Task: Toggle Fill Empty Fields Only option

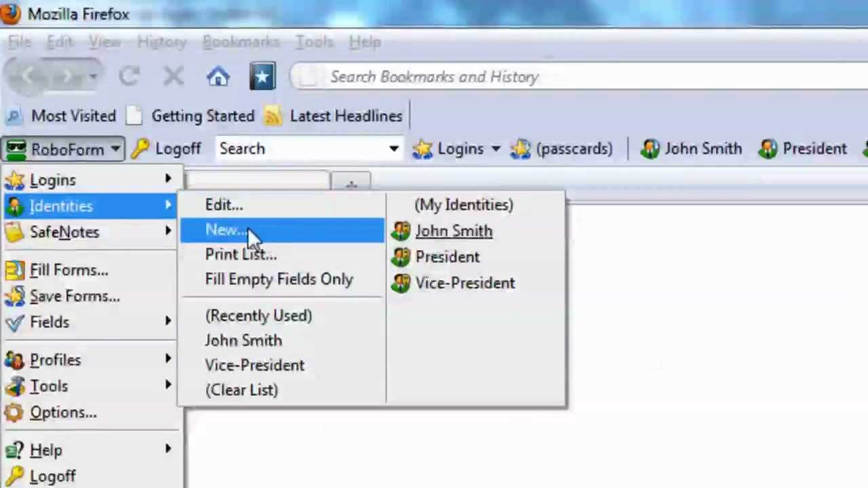Action: (x=279, y=279)
